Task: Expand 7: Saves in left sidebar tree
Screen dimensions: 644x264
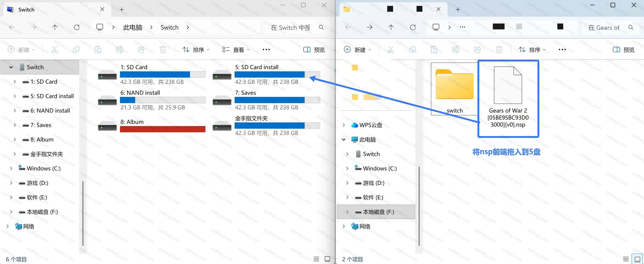Action: tap(15, 125)
